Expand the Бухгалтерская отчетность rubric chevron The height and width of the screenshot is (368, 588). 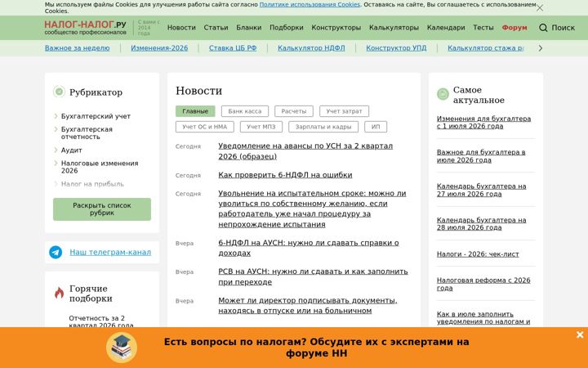56,129
